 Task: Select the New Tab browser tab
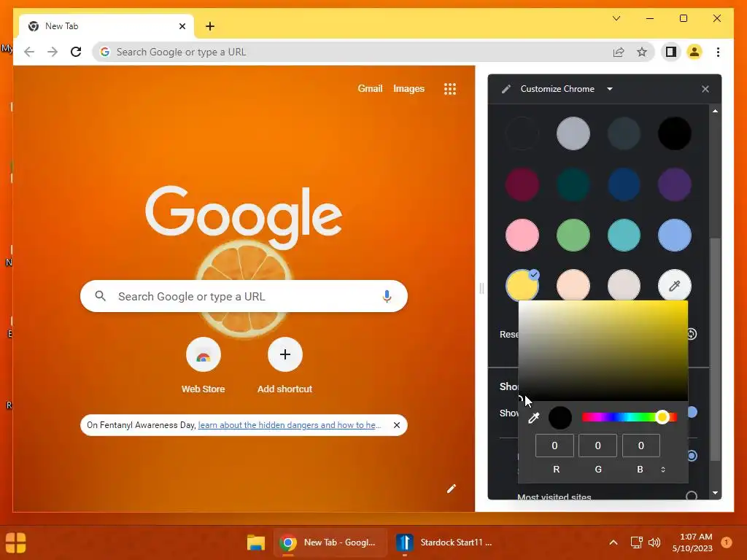point(107,26)
